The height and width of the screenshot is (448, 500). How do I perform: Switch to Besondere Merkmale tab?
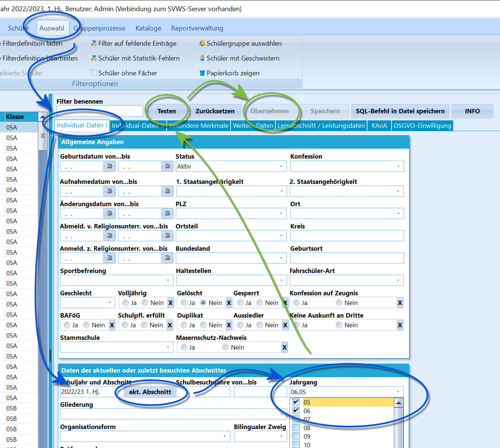pos(199,126)
